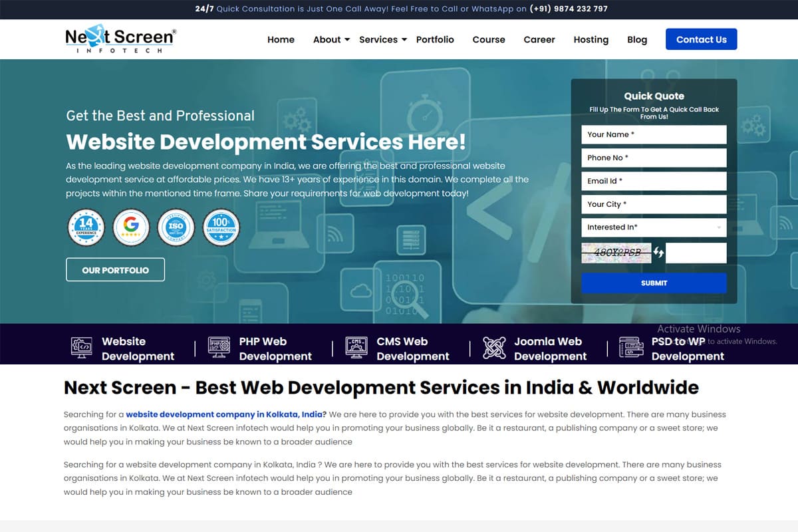Expand the Services dropdown arrow
The width and height of the screenshot is (798, 532).
tap(404, 40)
